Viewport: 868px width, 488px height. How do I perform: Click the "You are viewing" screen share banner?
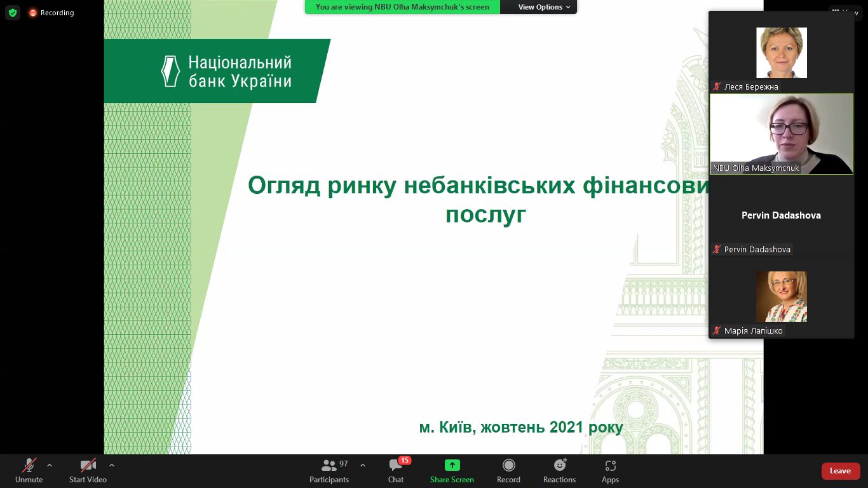click(x=402, y=7)
